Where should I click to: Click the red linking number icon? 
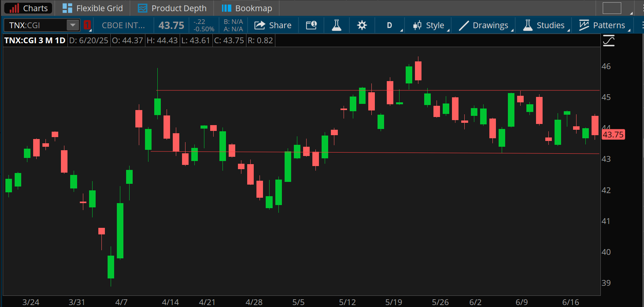87,25
